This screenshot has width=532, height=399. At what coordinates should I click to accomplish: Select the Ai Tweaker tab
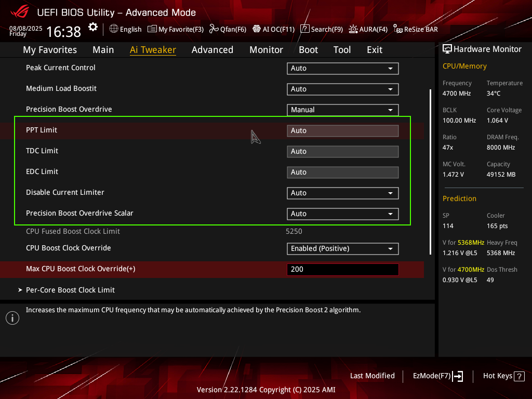153,50
